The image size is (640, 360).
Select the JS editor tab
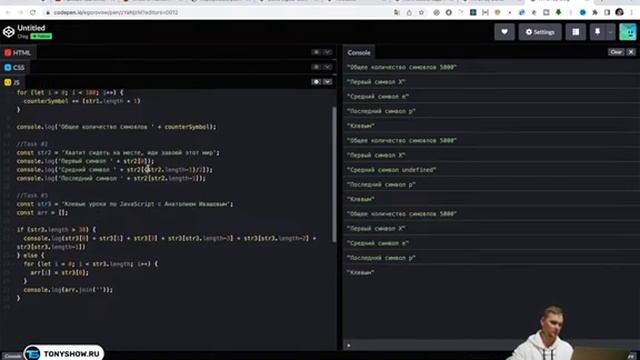12,82
